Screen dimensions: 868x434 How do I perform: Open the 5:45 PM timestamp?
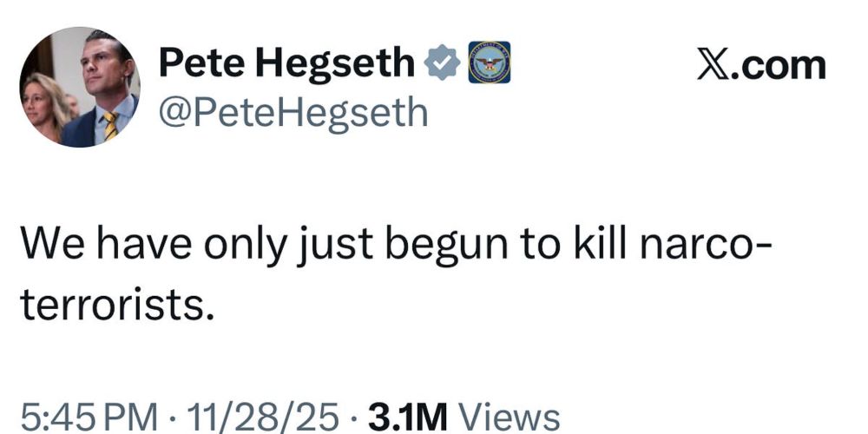pos(89,417)
